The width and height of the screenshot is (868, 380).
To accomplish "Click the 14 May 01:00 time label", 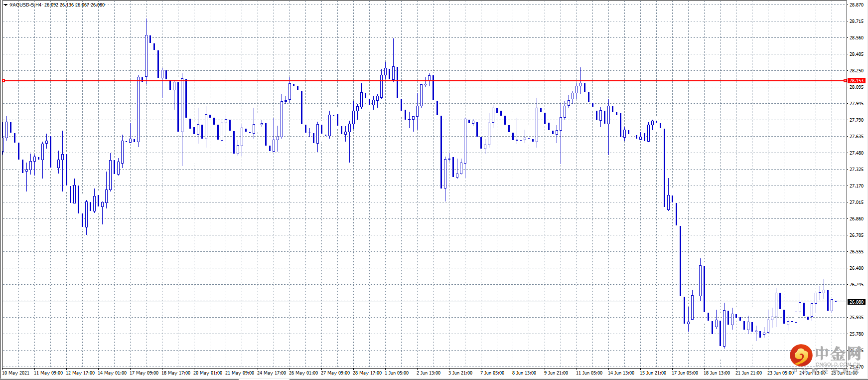I will tap(112, 373).
